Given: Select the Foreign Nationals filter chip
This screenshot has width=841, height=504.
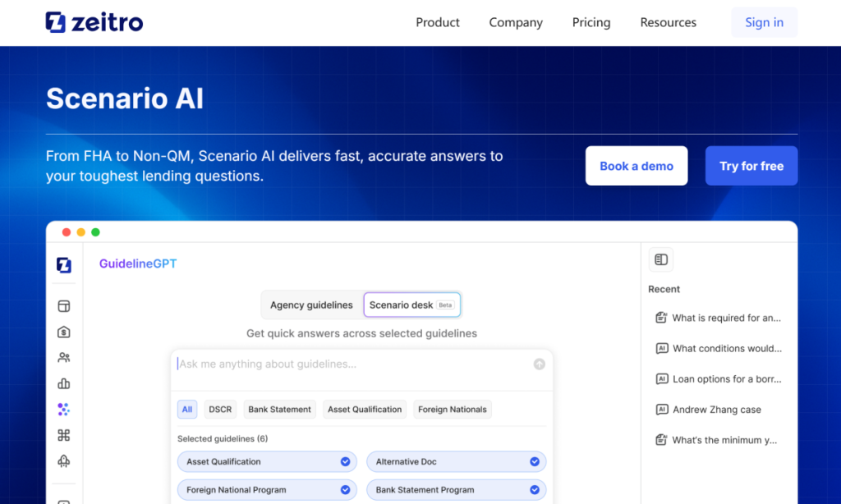Looking at the screenshot, I should (x=453, y=409).
